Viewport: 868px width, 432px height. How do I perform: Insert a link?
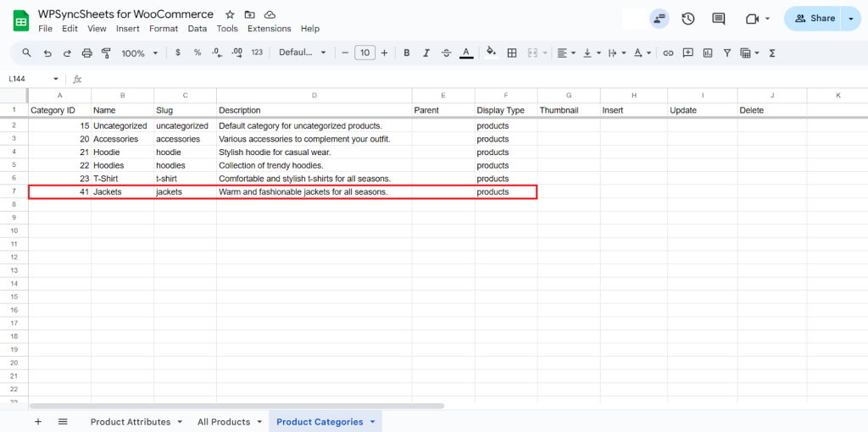(x=668, y=53)
